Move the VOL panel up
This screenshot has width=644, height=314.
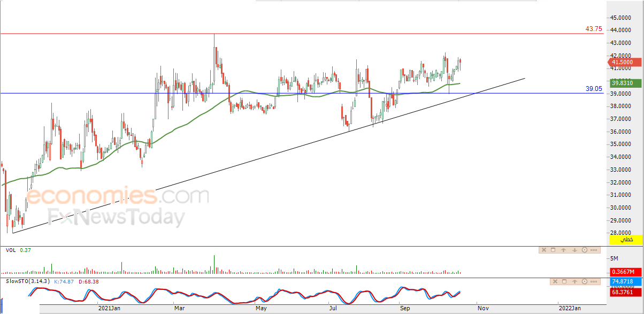pos(563,250)
